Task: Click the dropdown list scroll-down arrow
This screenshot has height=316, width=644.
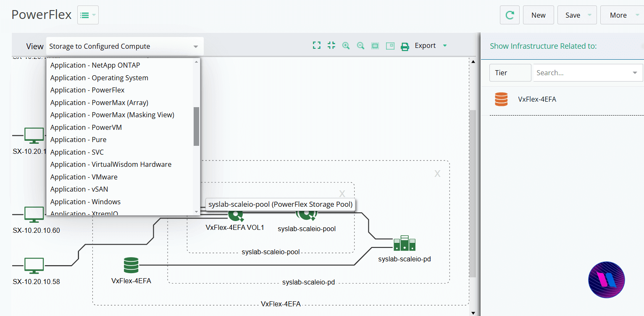Action: 196,212
